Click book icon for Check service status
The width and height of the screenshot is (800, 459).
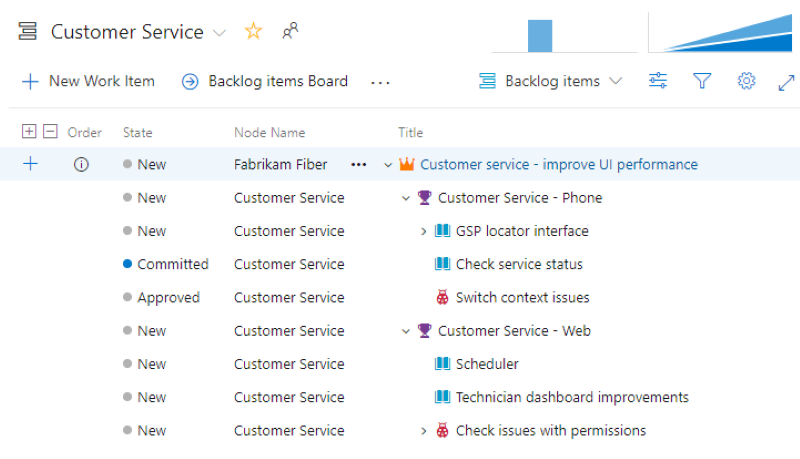442,264
